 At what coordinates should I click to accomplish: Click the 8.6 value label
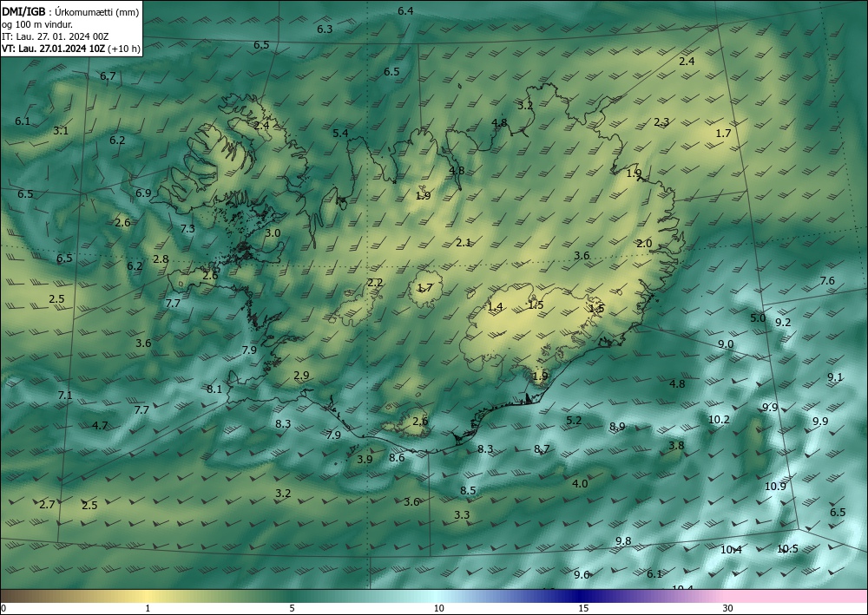[397, 458]
